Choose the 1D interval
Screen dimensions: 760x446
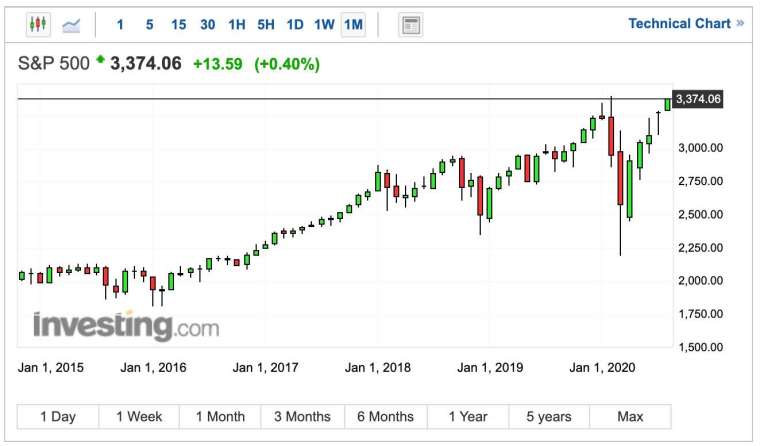pos(295,25)
